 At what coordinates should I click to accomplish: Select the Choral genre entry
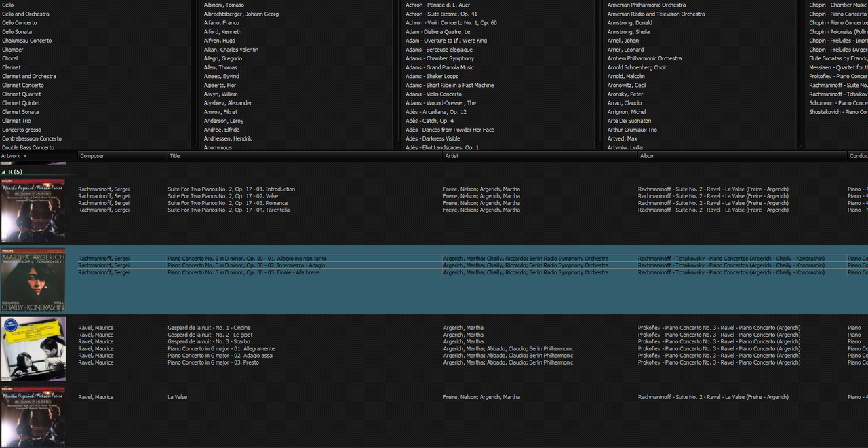(x=10, y=58)
